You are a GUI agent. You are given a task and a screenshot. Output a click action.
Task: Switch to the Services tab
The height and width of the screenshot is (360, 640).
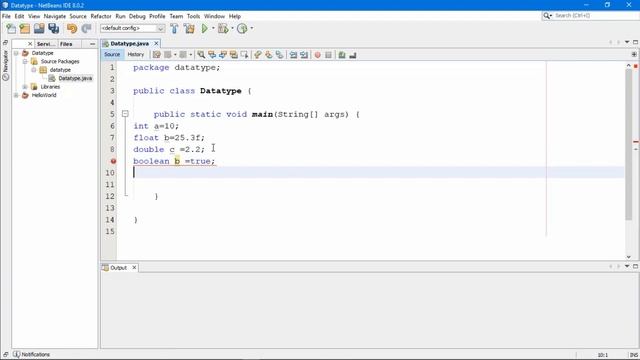[45, 44]
